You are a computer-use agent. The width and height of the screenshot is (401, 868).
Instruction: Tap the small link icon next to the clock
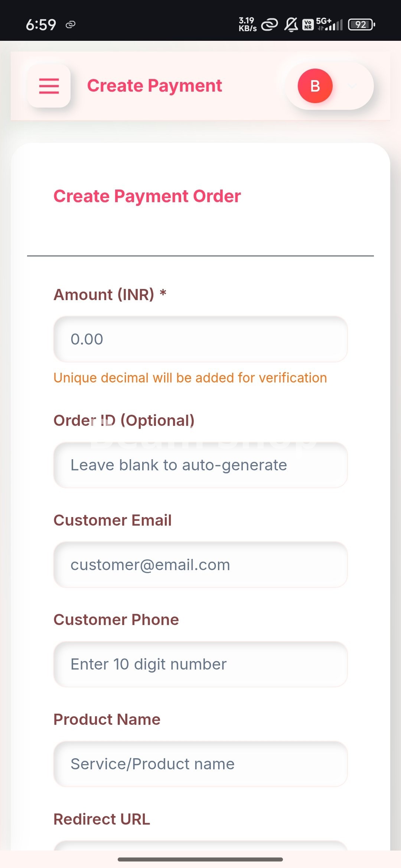[71, 24]
